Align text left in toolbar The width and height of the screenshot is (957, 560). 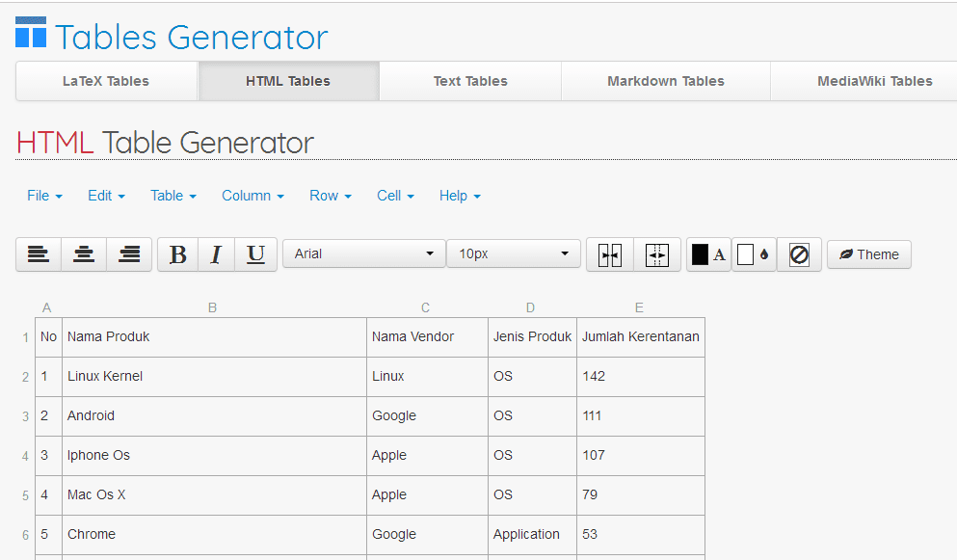39,254
